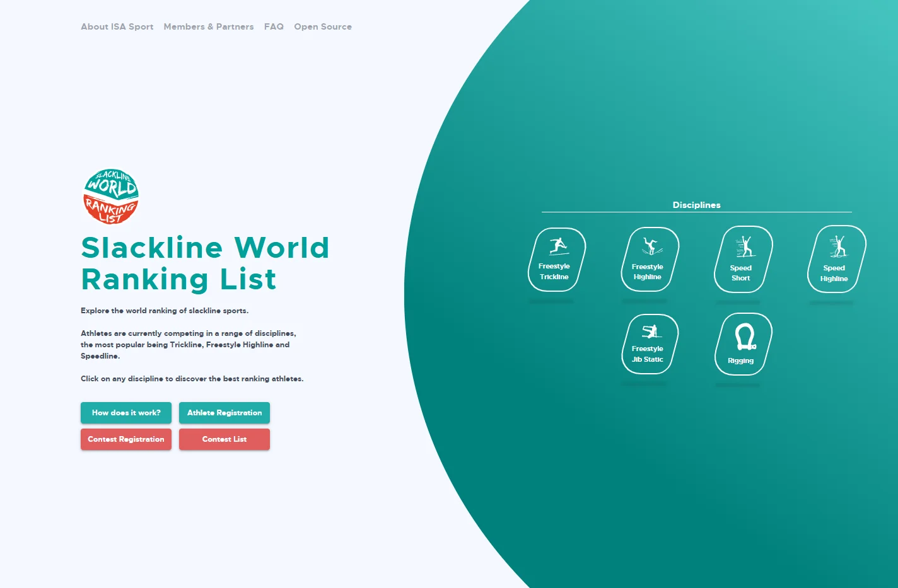
Task: Open Athlete Registration
Action: (x=224, y=413)
